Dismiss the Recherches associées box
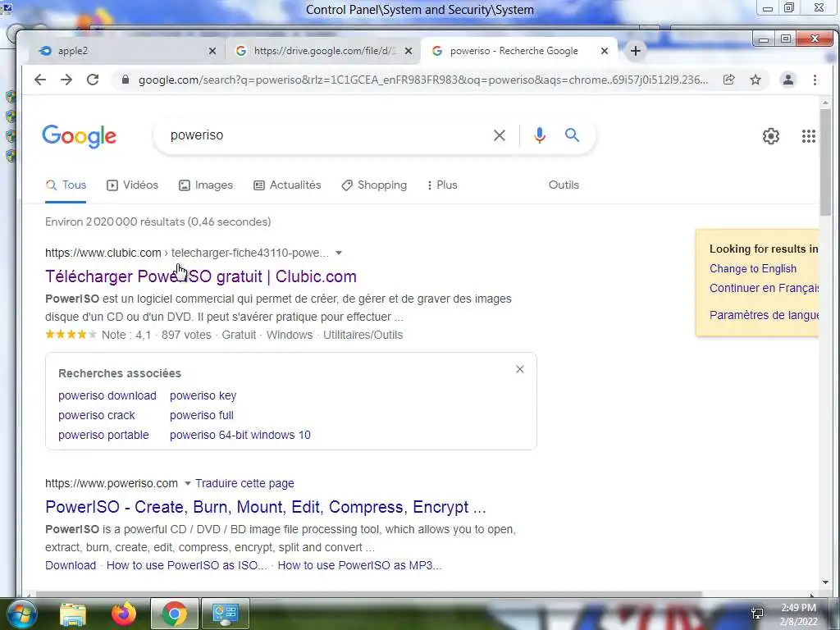Image resolution: width=840 pixels, height=630 pixels. pos(519,369)
